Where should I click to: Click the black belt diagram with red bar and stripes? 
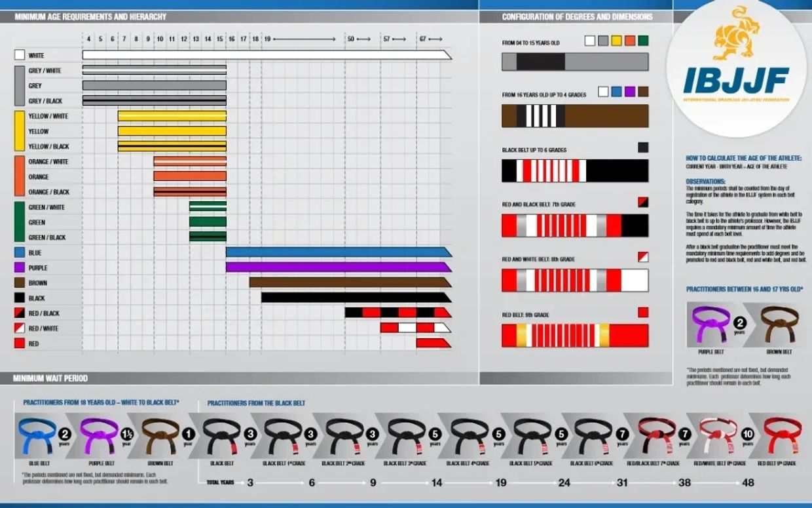[575, 171]
